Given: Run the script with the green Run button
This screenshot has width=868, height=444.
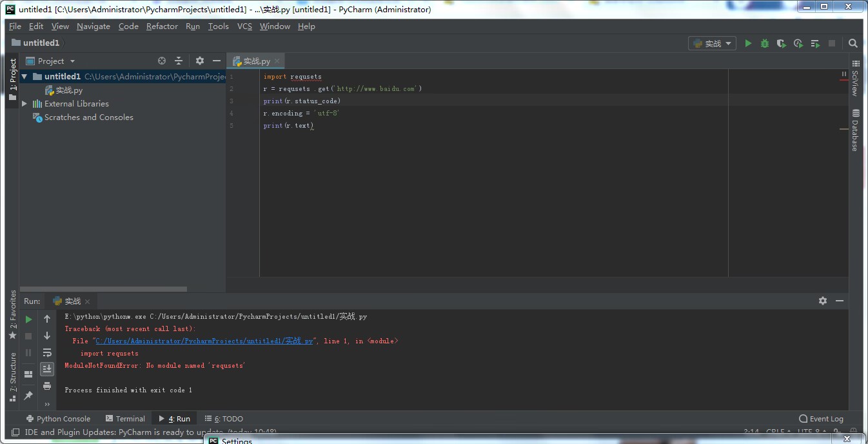Looking at the screenshot, I should (x=748, y=43).
